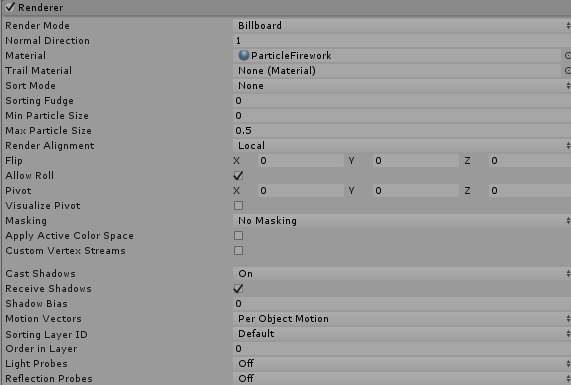Image resolution: width=571 pixels, height=385 pixels.
Task: Click the Renderer module header title
Action: tap(40, 7)
